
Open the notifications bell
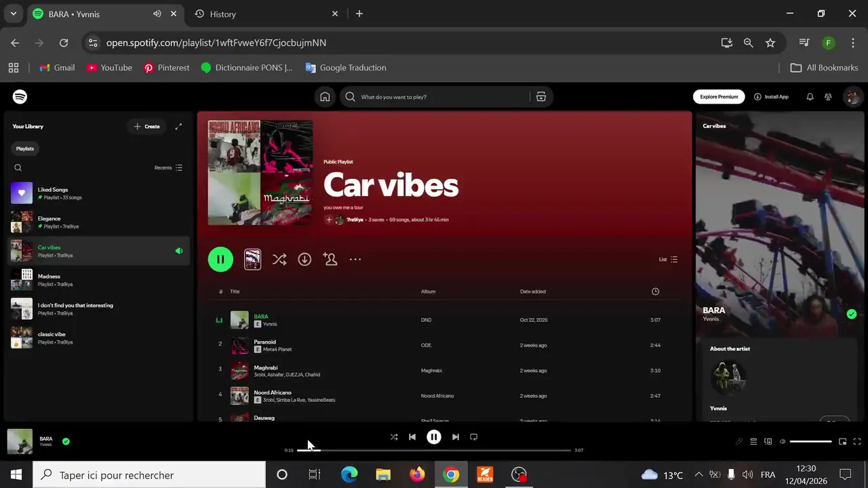tap(810, 97)
